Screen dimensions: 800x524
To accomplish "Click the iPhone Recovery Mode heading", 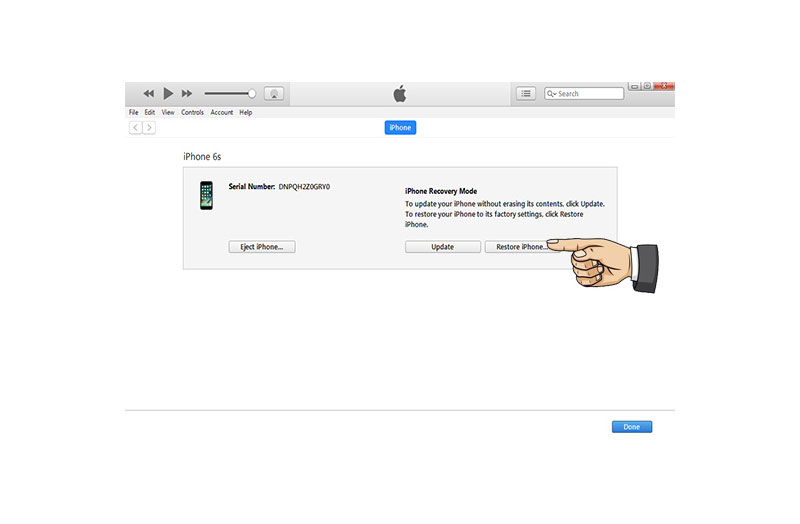I will coord(441,191).
